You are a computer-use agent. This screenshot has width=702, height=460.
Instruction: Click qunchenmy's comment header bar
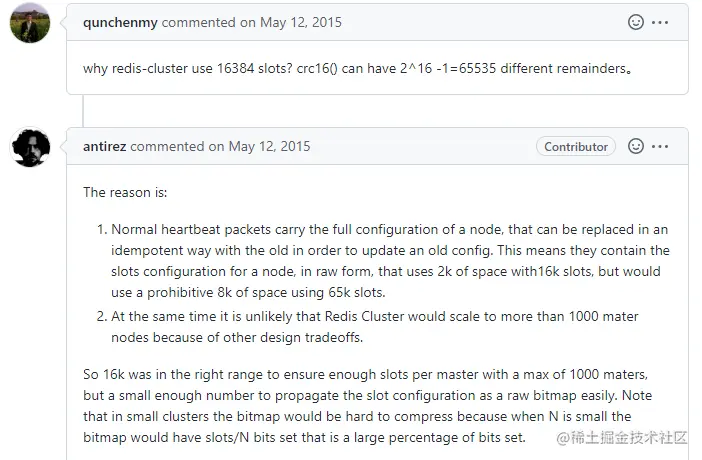(x=450, y=21)
